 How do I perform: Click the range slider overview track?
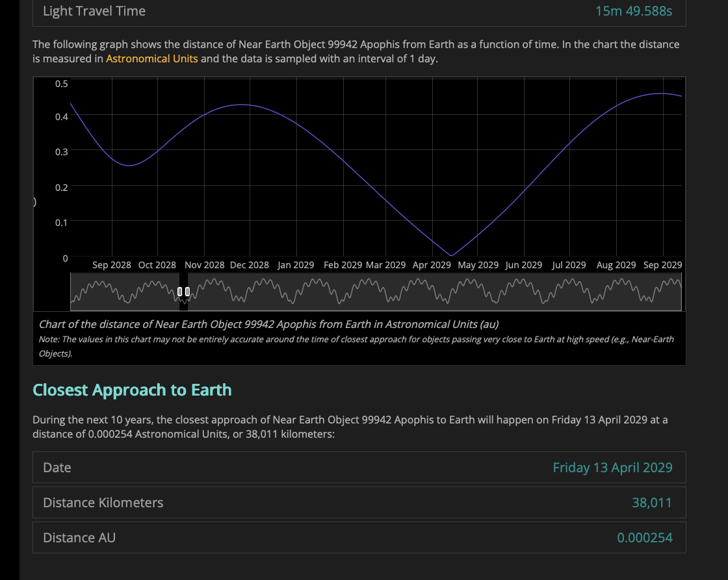(376, 292)
